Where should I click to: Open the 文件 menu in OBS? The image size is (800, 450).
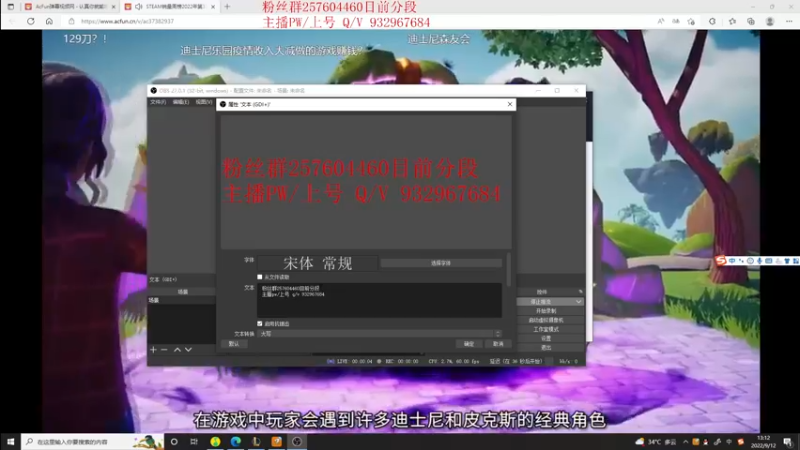coord(158,102)
